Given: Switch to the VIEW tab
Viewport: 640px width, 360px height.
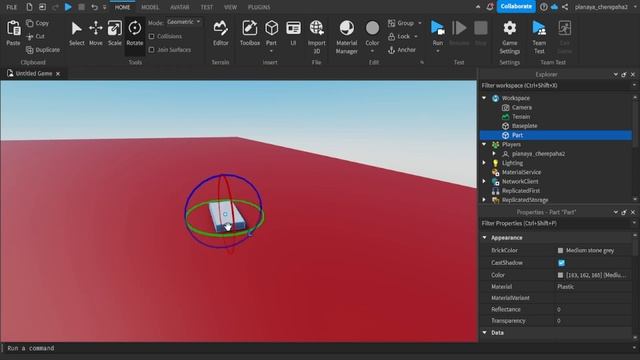Looking at the screenshot, I should (230, 7).
